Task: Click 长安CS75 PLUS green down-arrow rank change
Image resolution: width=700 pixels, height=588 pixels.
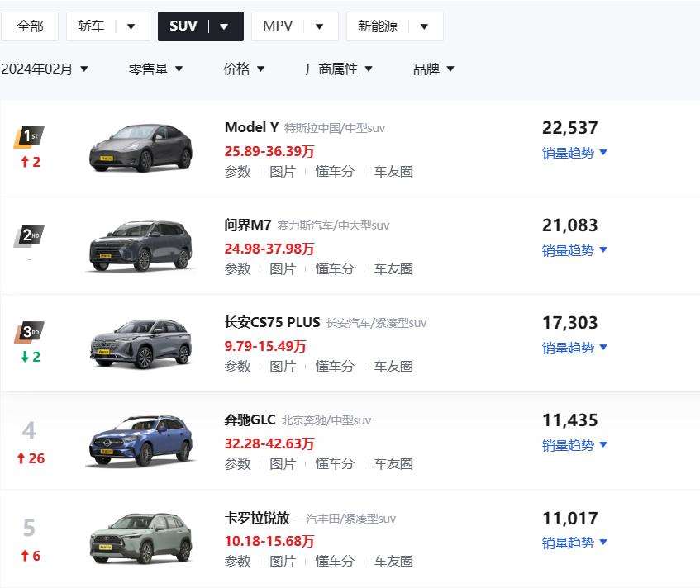Action: pos(31,357)
